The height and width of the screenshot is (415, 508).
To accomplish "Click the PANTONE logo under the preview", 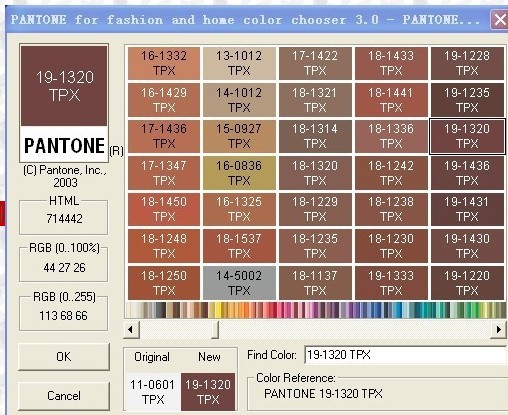I will [65, 146].
